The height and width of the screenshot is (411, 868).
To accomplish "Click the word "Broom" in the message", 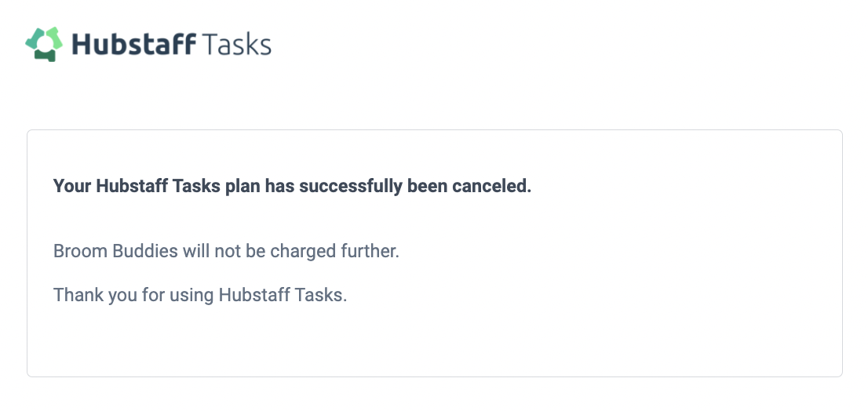I will pyautogui.click(x=77, y=252).
